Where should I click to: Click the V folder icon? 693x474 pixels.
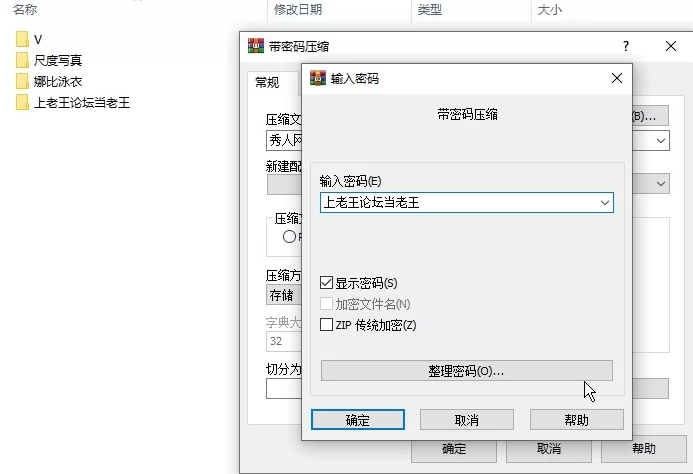(22, 39)
